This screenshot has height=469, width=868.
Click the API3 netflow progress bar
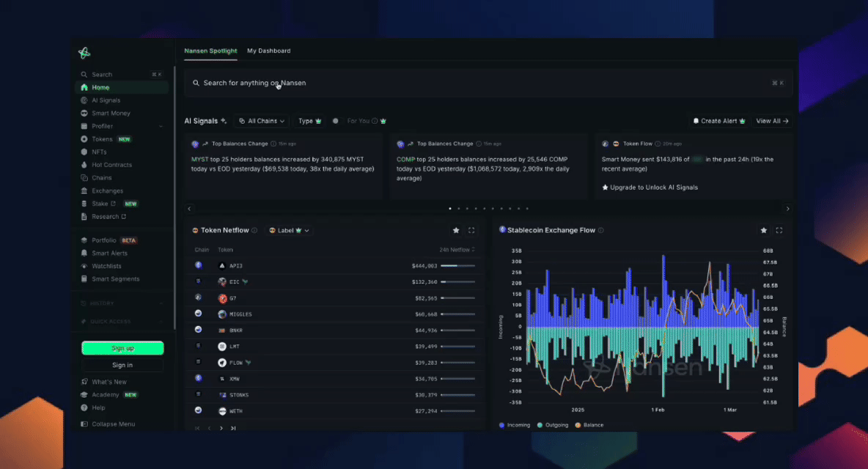pos(457,266)
